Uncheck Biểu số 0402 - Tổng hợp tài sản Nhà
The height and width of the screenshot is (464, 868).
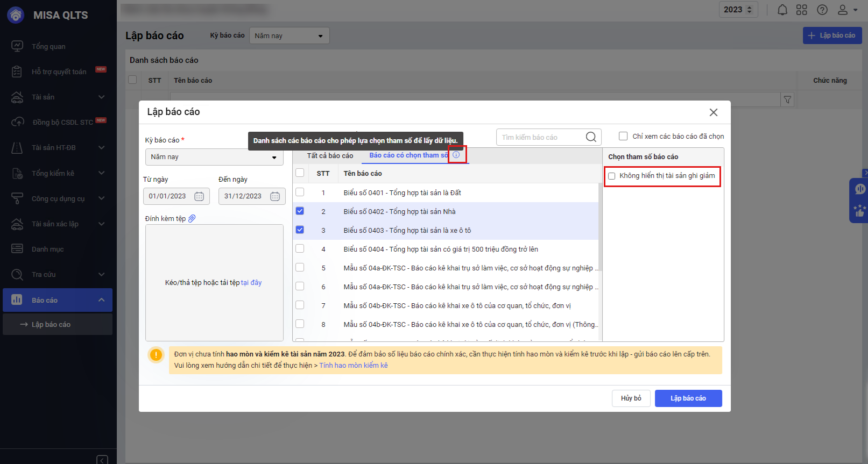point(300,211)
